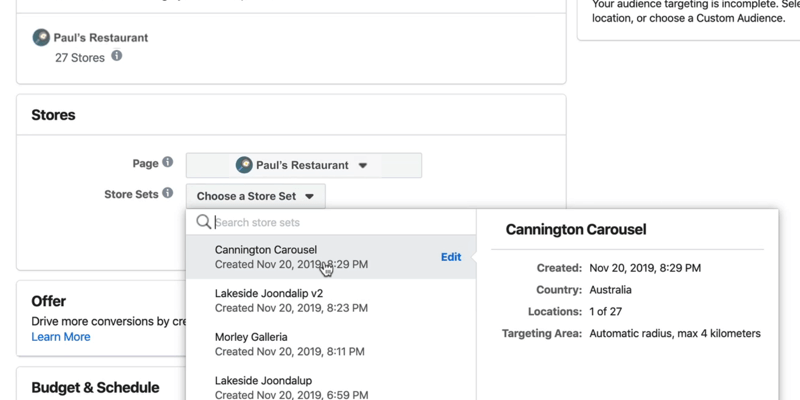Pick the Lakeside Joondalup store set

point(331,387)
